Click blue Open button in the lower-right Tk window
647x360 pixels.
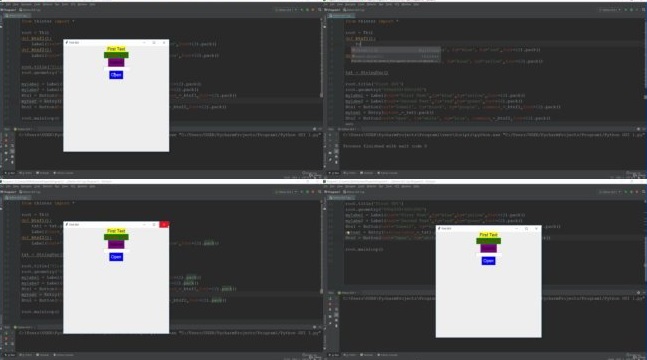[x=488, y=261]
